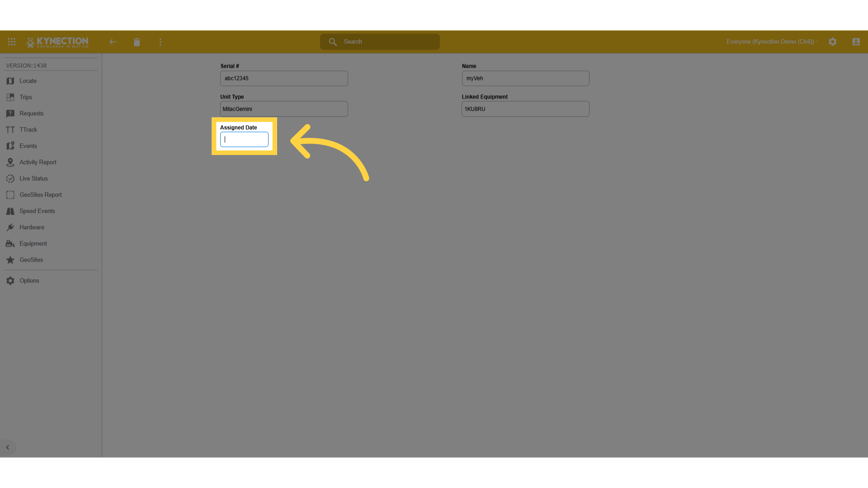Open Locate in the sidebar
The image size is (868, 488).
(28, 81)
